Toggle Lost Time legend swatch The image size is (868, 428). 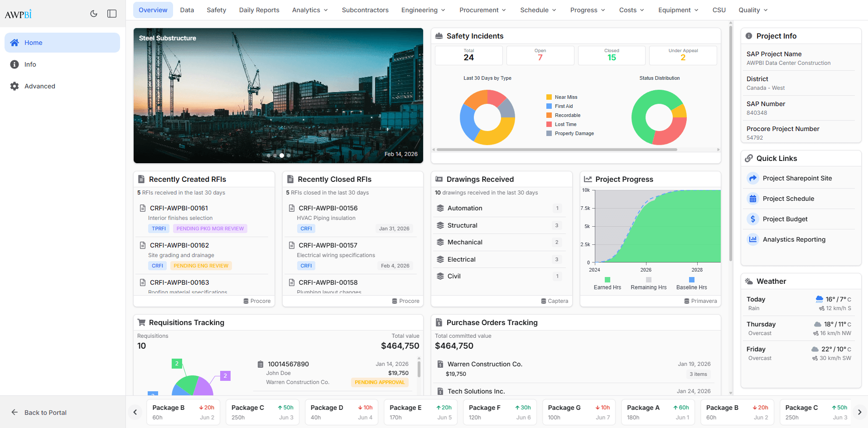[549, 124]
